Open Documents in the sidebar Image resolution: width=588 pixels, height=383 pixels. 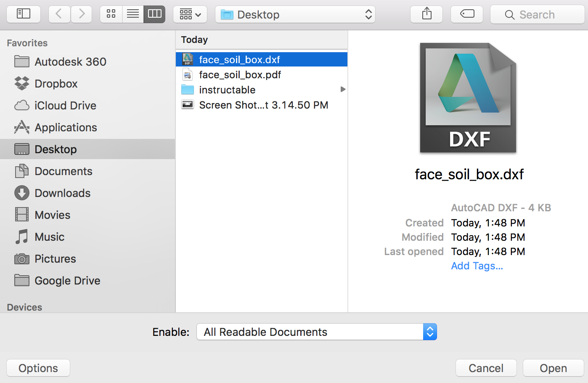[x=87, y=171]
